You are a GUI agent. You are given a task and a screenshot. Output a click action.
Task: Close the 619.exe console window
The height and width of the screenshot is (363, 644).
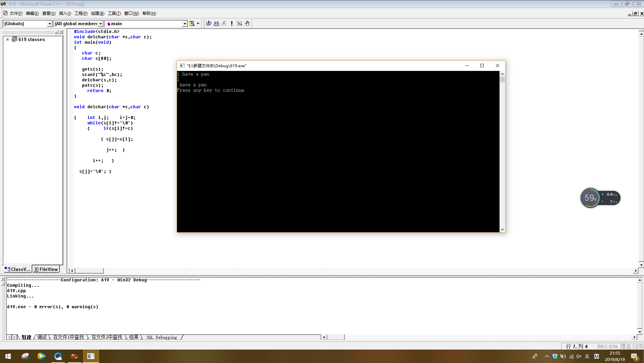point(498,66)
